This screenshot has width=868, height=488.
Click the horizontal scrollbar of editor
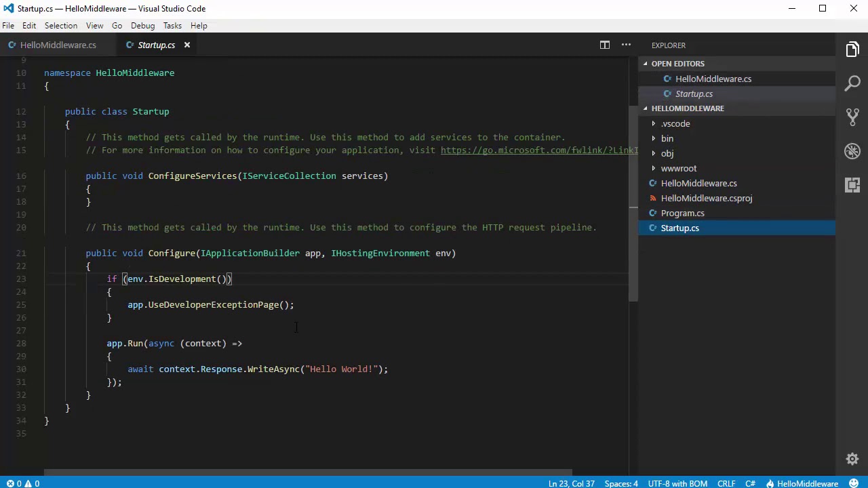(308, 473)
